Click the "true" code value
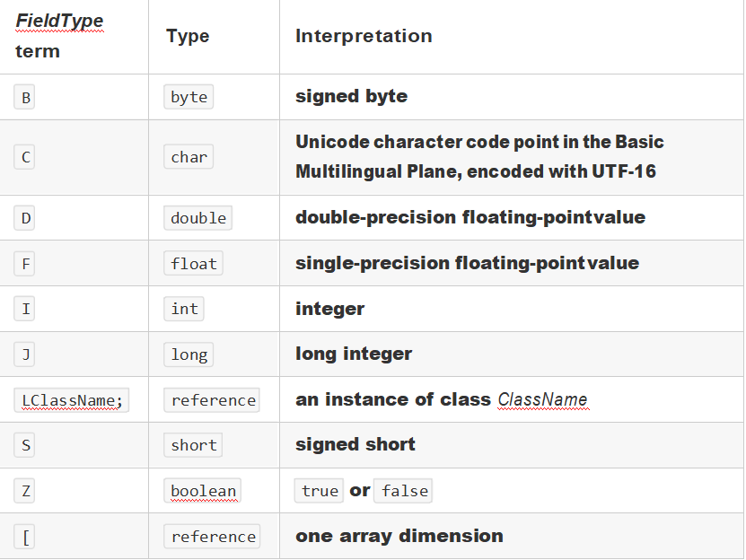The width and height of the screenshot is (746, 560). [320, 491]
